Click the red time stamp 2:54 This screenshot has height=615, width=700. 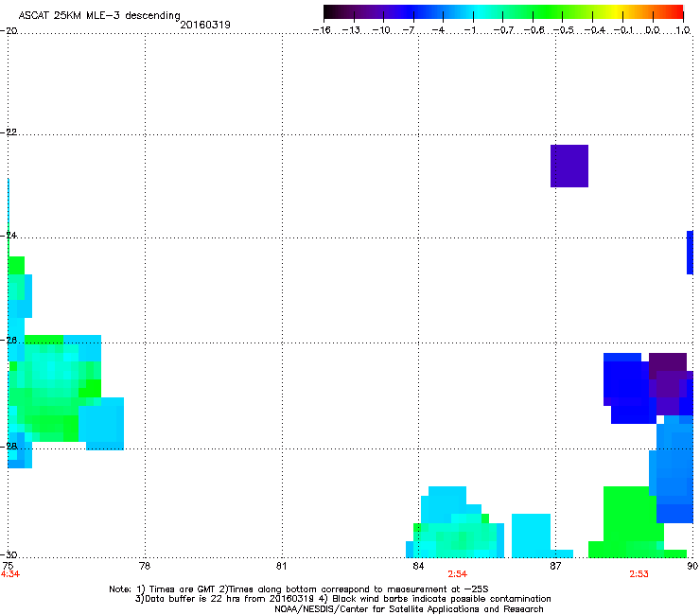coord(457,574)
